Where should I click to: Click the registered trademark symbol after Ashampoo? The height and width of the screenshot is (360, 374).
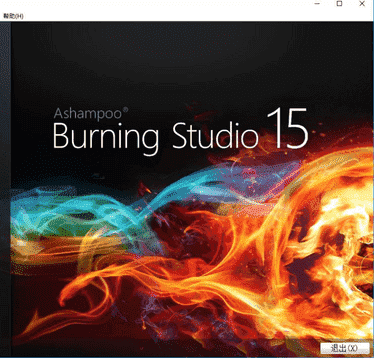tap(126, 110)
